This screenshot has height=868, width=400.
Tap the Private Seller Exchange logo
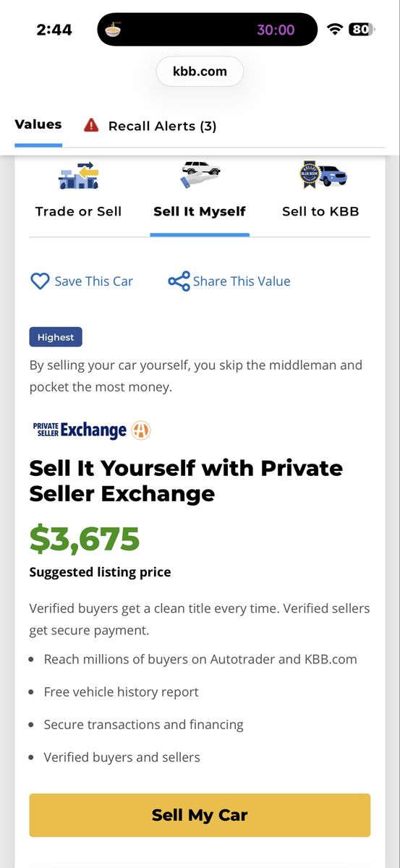[80, 430]
